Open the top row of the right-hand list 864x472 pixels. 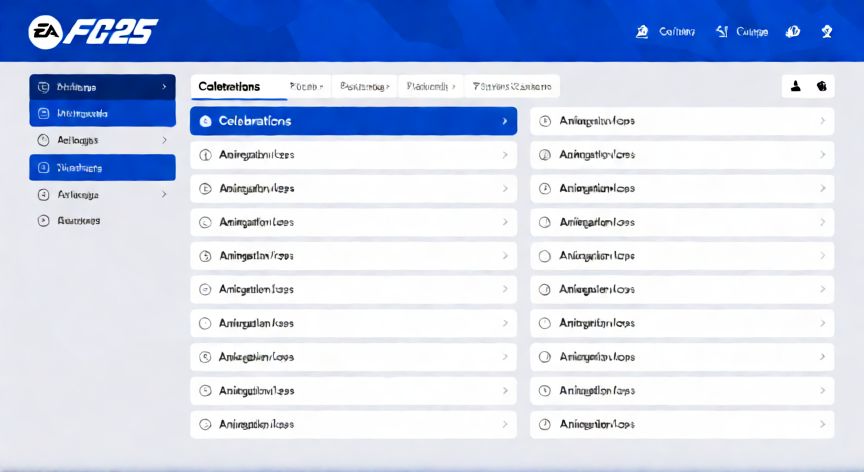682,121
